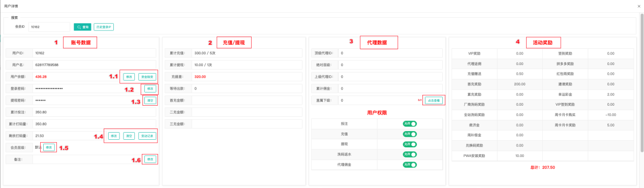The width and height of the screenshot is (644, 188).
Task: Click 修改 in 剩余打码量 row
Action: click(114, 136)
